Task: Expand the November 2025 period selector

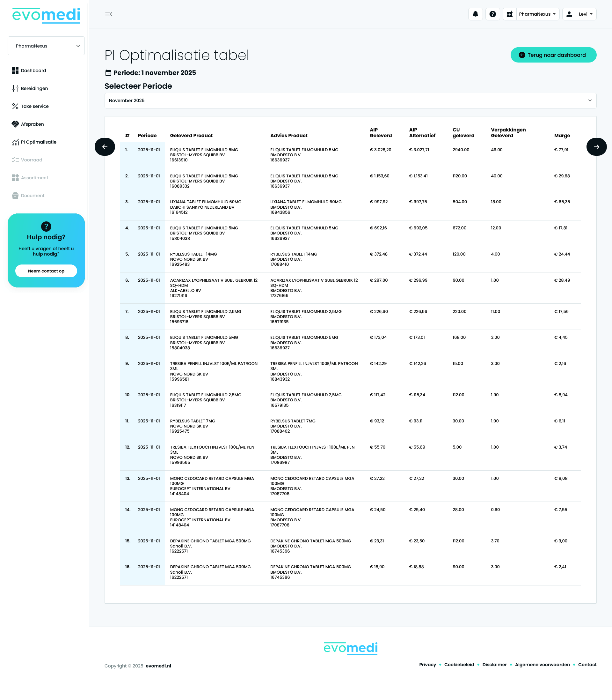Action: (350, 101)
